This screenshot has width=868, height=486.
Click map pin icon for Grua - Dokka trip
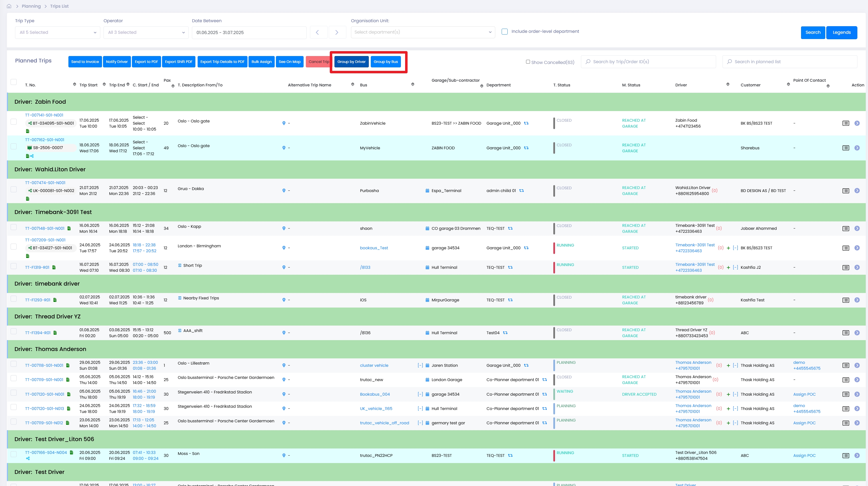coord(284,191)
